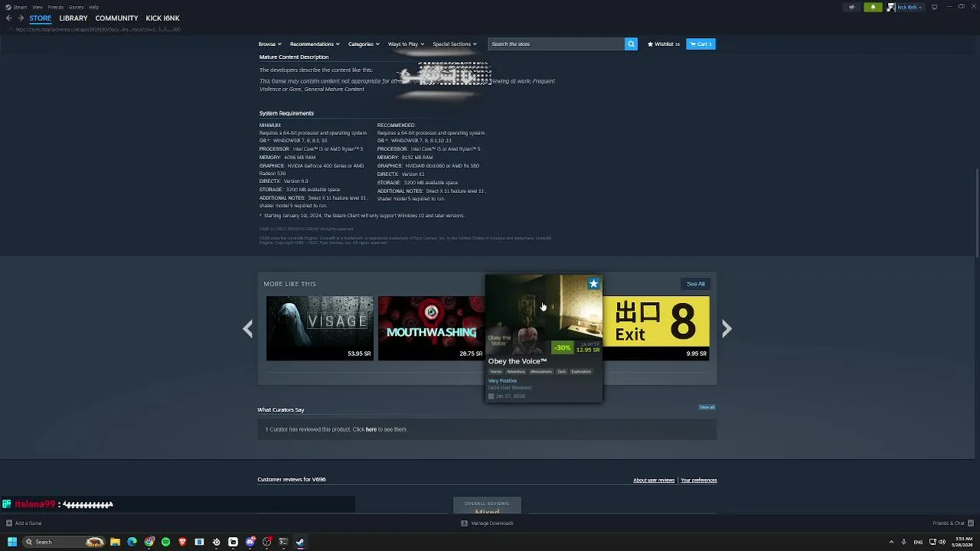
Task: Expand the Categories dropdown
Action: [364, 44]
